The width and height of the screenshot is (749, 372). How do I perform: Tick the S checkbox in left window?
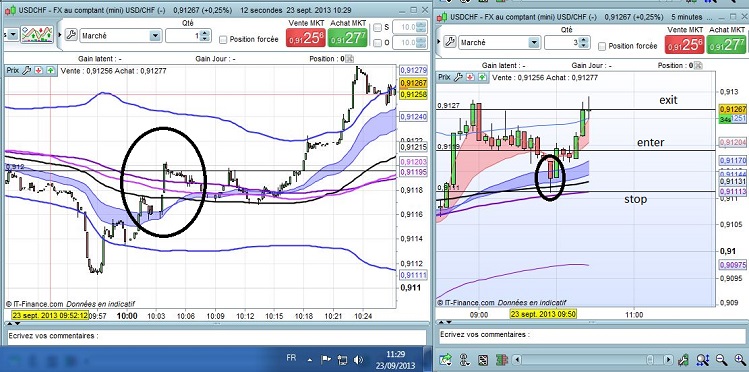(x=377, y=28)
